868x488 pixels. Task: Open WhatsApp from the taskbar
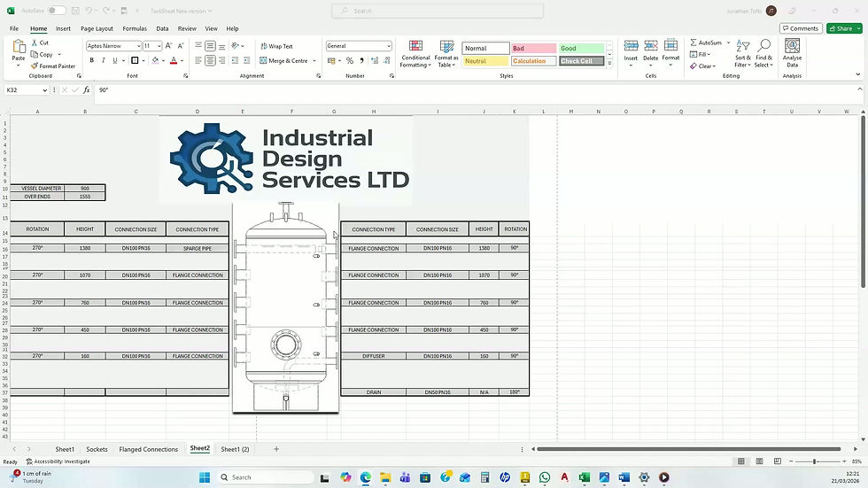(545, 477)
